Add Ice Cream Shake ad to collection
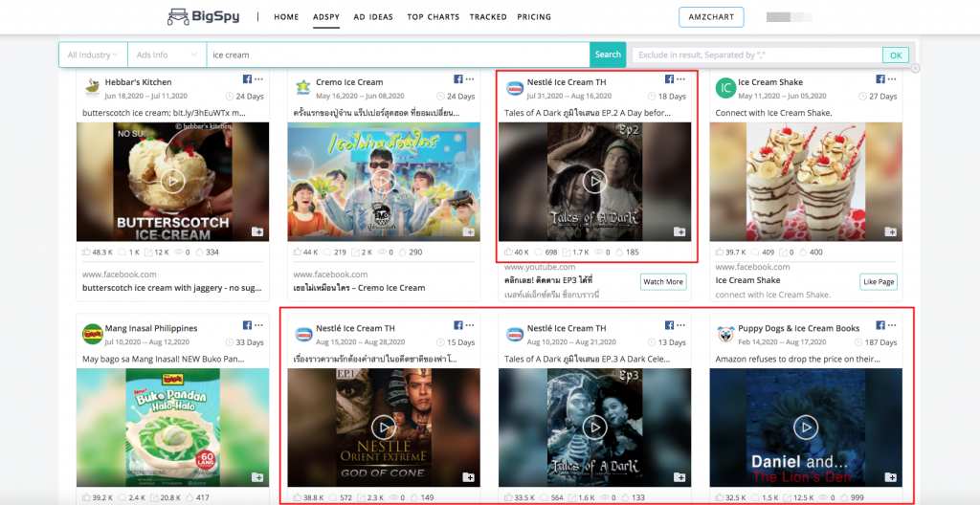The height and width of the screenshot is (505, 980). coord(891,231)
